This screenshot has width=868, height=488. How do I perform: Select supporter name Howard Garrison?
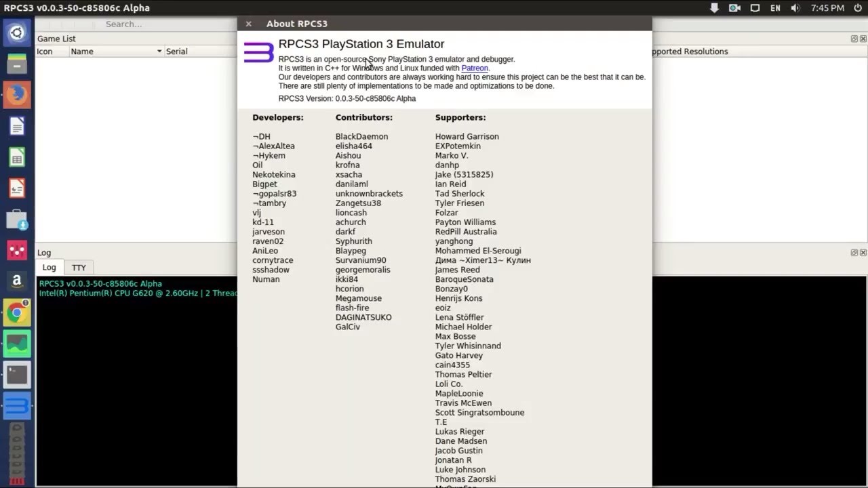467,137
